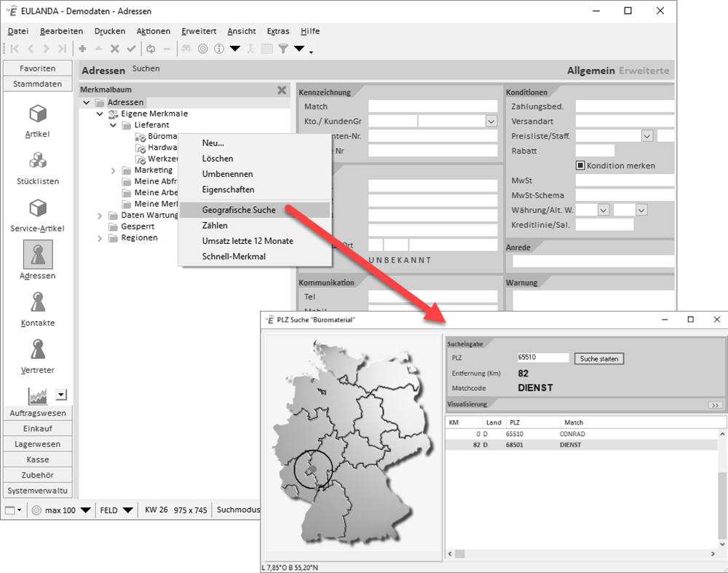
Task: Click the minus icon in the toolbar
Action: pyautogui.click(x=167, y=48)
